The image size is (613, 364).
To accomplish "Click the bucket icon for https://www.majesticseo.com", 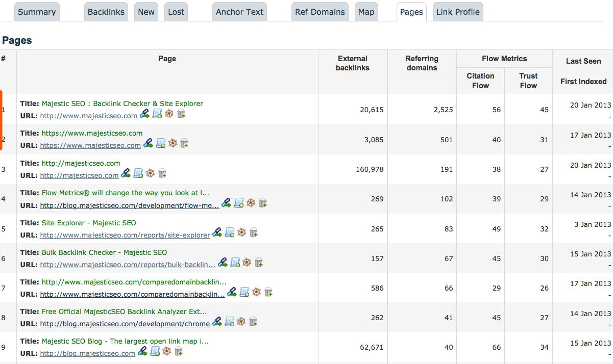I will (x=185, y=143).
